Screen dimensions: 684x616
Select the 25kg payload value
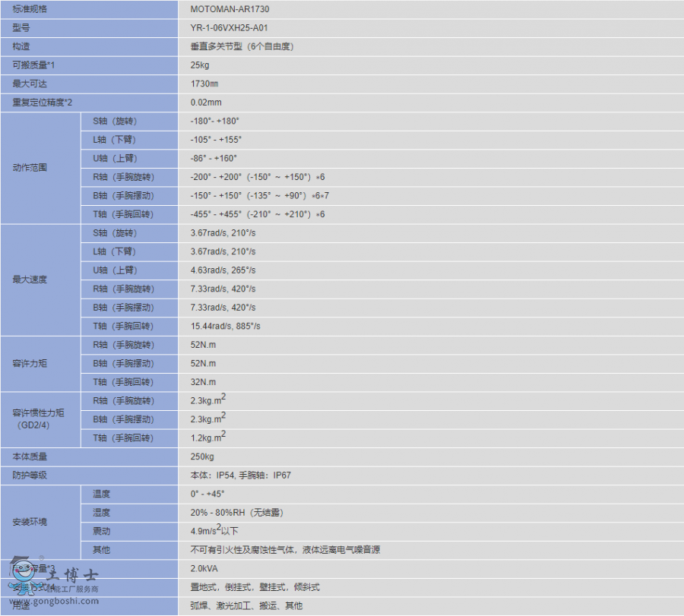(200, 65)
